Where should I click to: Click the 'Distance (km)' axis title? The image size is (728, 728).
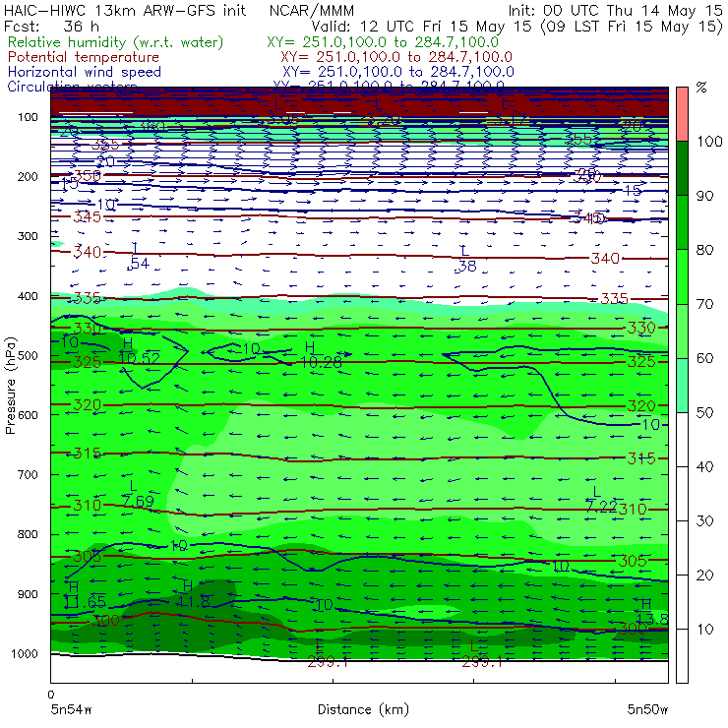(x=363, y=709)
